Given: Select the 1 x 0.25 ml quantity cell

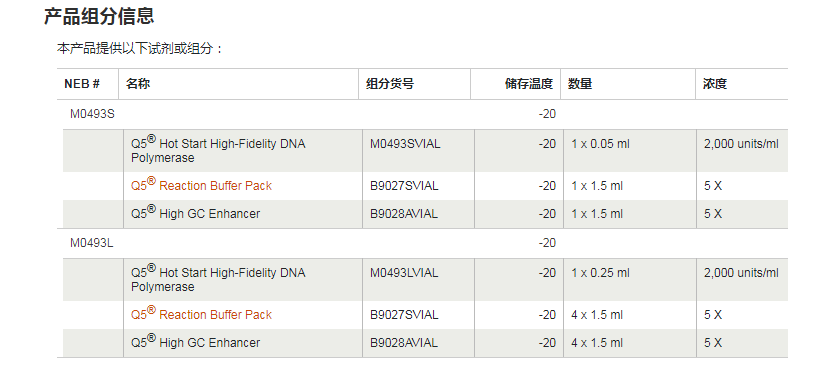Looking at the screenshot, I should click(600, 272).
